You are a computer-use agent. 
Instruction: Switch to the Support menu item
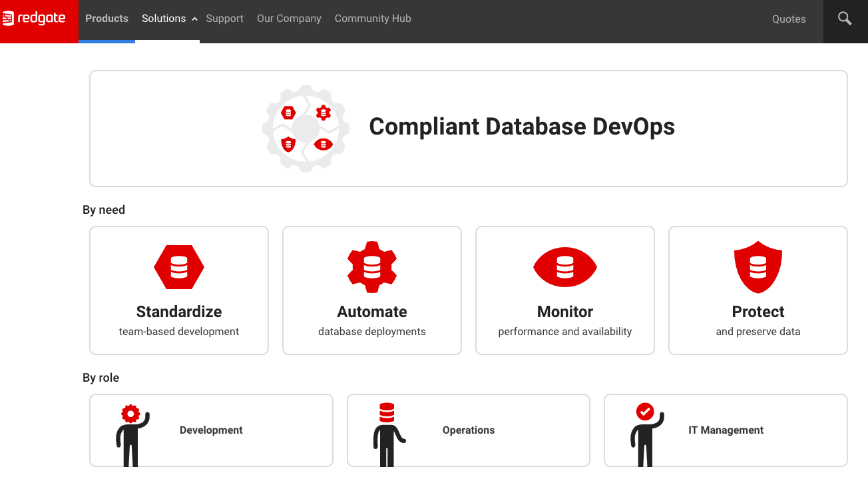click(224, 19)
